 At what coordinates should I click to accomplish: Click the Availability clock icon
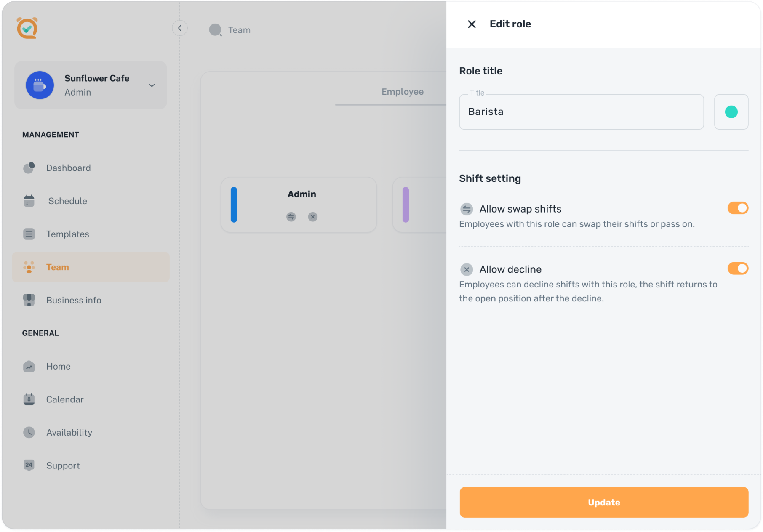tap(29, 432)
